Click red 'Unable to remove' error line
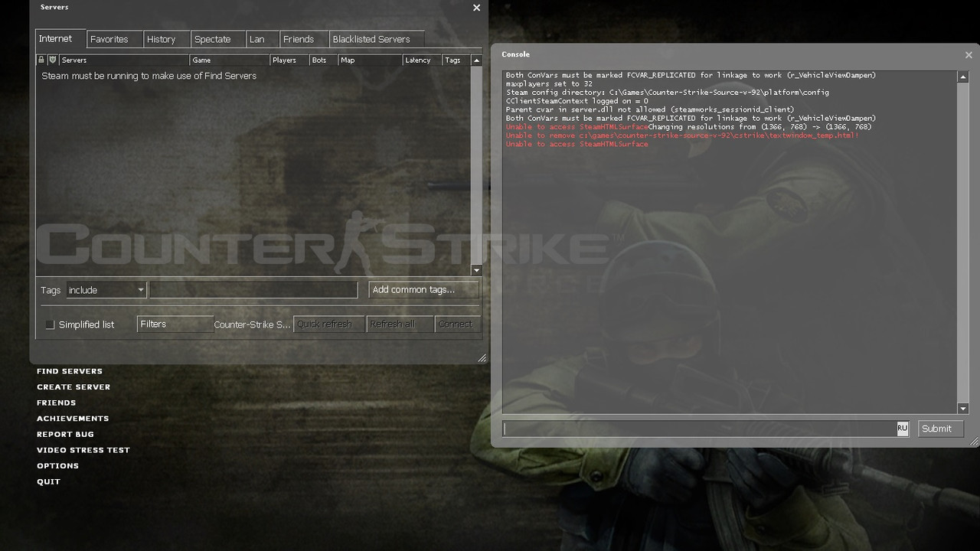The height and width of the screenshot is (551, 980). point(682,135)
